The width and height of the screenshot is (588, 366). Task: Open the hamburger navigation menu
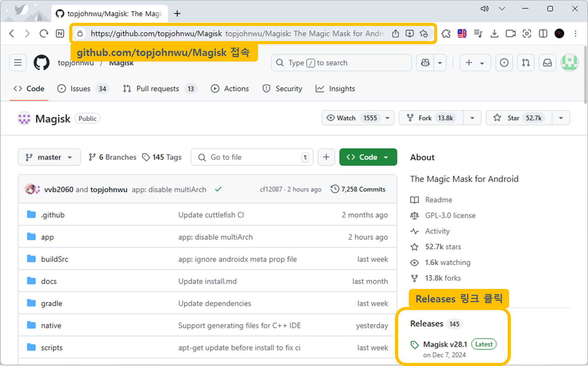pos(18,63)
